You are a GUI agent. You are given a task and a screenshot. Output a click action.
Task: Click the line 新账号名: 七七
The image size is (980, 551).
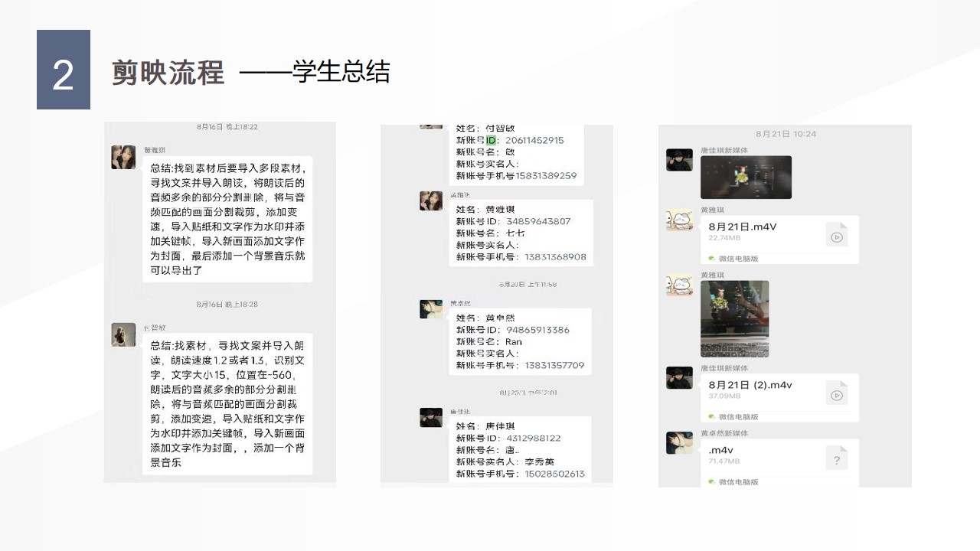click(x=489, y=233)
